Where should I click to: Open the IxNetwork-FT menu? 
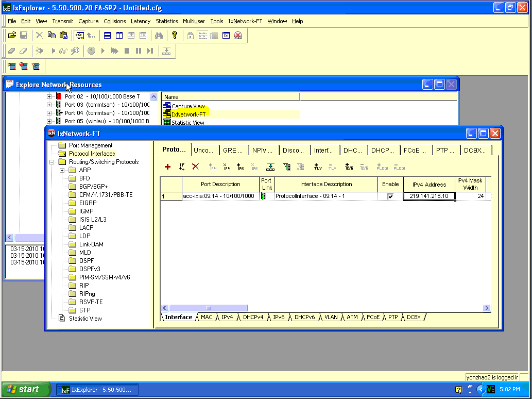coord(245,21)
